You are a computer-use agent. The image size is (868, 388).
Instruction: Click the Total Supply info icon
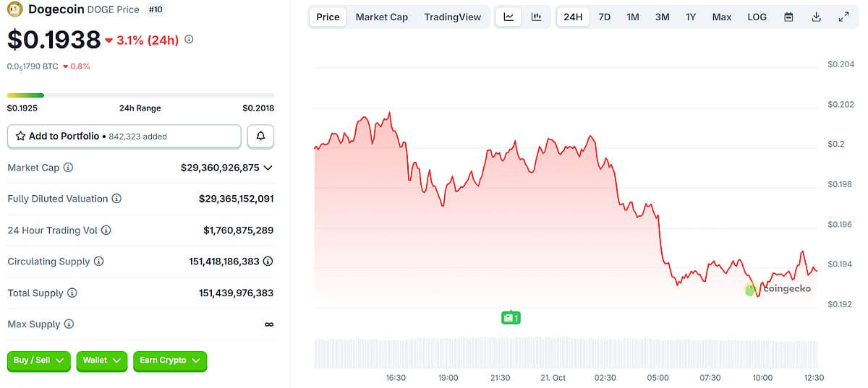[x=72, y=293]
